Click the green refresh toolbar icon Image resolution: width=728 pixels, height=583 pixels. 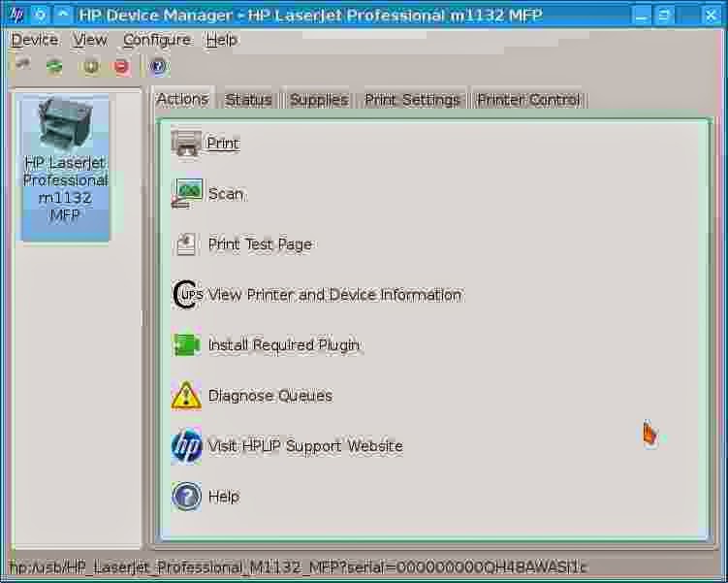(x=54, y=66)
